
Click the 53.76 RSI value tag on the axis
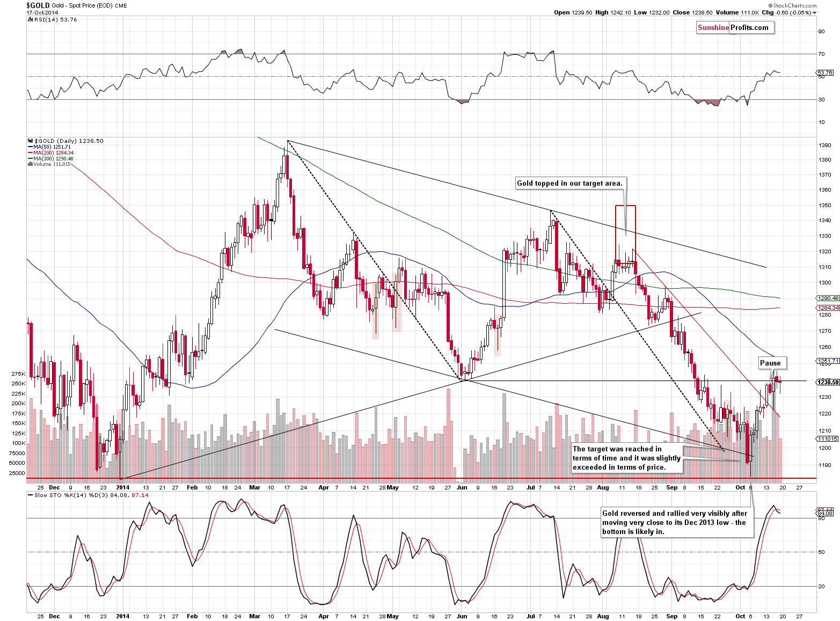825,72
